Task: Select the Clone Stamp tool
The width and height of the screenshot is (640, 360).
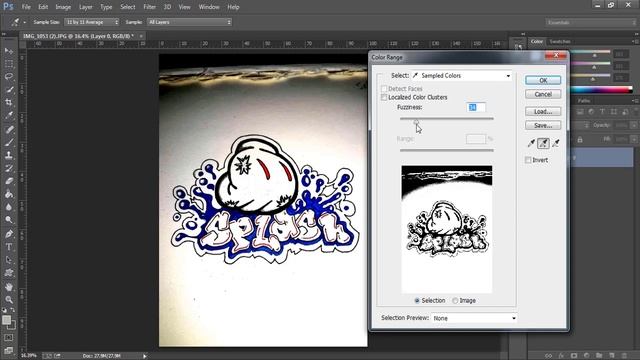Action: tap(9, 155)
